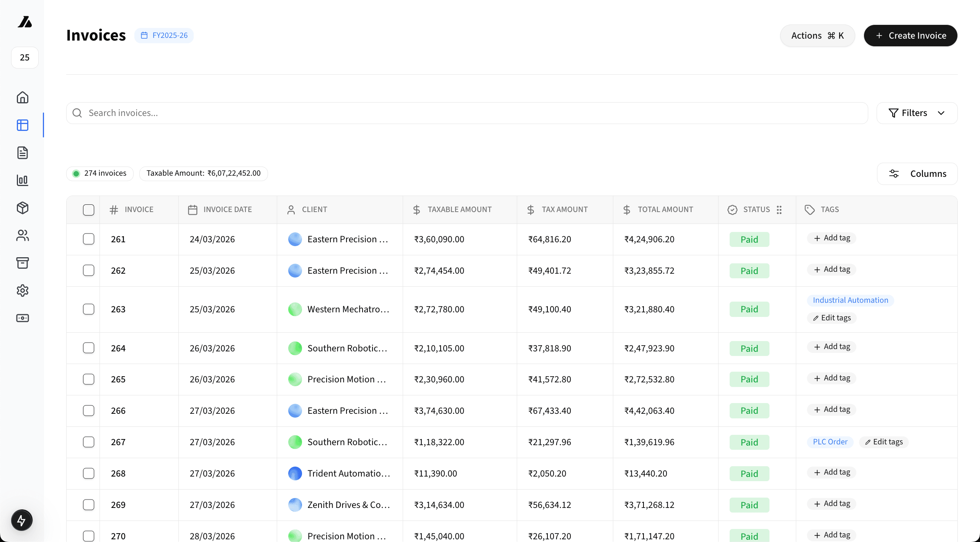This screenshot has width=980, height=542.
Task: Open the banknote payments sidebar icon
Action: pyautogui.click(x=23, y=318)
